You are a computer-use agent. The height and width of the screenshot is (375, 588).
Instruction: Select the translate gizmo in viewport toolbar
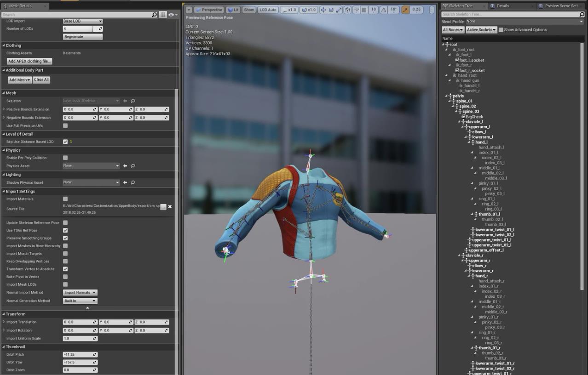(324, 9)
